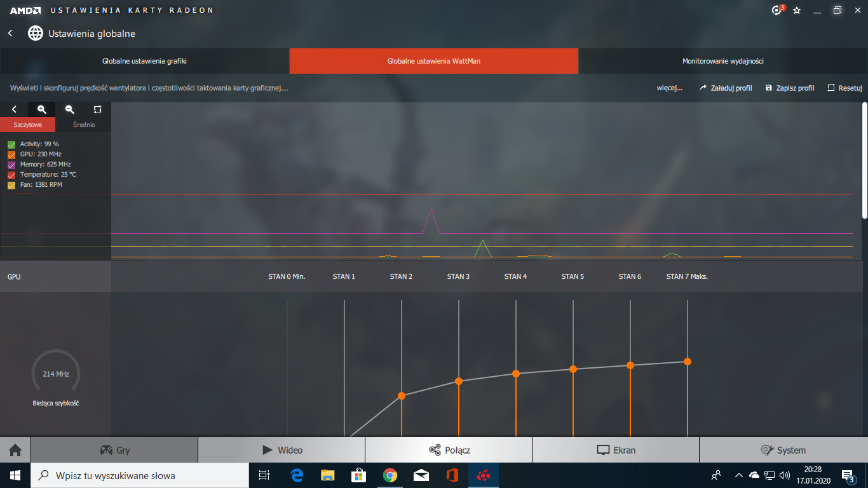The width and height of the screenshot is (868, 488).
Task: Launch Google Chrome from taskbar
Action: (390, 475)
